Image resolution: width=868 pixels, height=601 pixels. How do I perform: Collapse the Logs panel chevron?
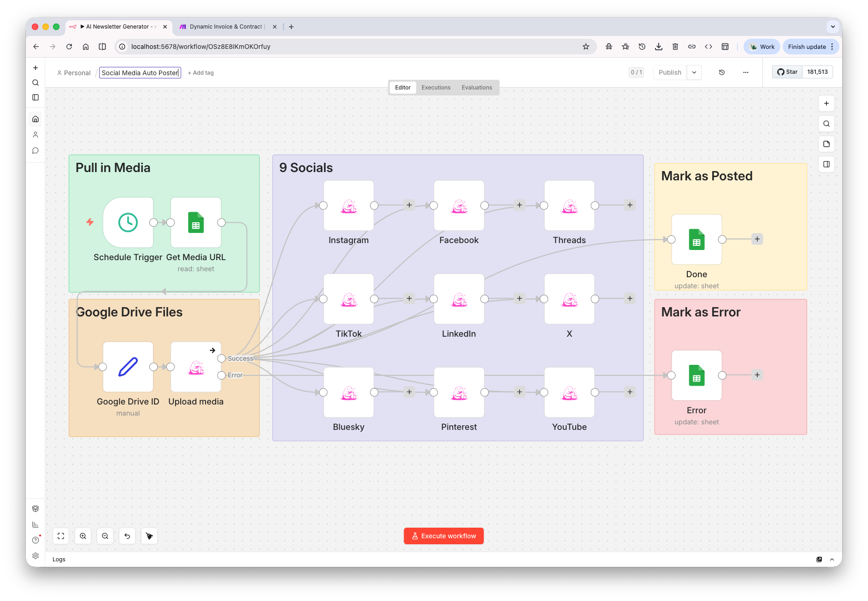(832, 559)
